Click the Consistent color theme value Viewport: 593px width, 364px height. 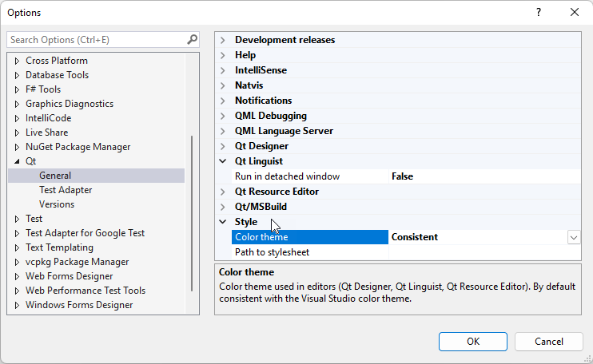click(x=415, y=237)
